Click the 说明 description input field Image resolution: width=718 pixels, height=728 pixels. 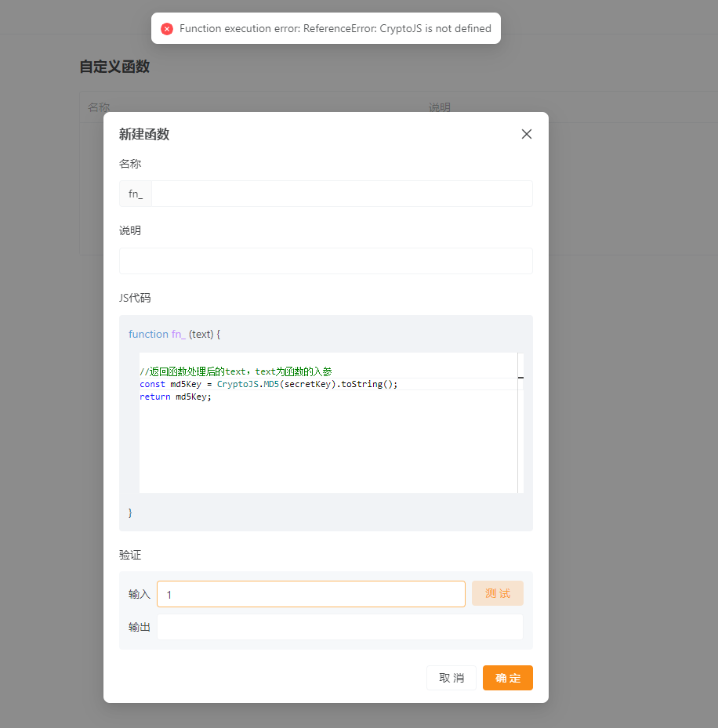325,261
